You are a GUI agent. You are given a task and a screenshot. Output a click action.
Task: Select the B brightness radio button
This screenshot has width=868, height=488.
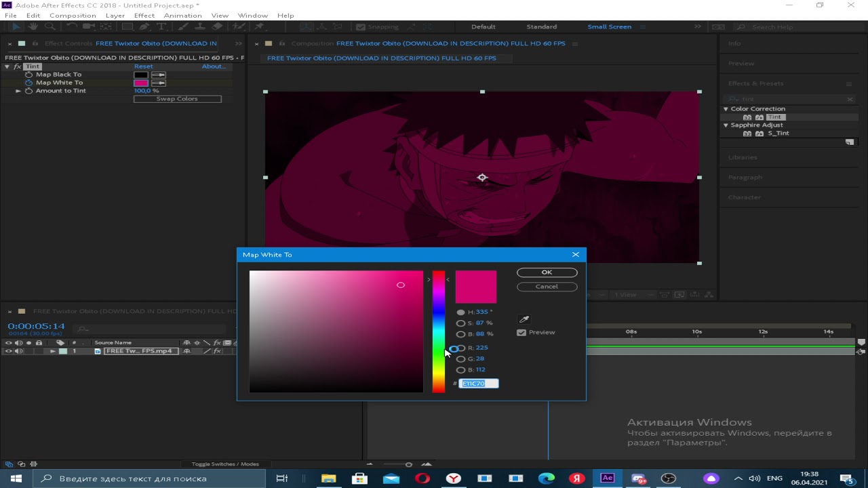tap(461, 333)
